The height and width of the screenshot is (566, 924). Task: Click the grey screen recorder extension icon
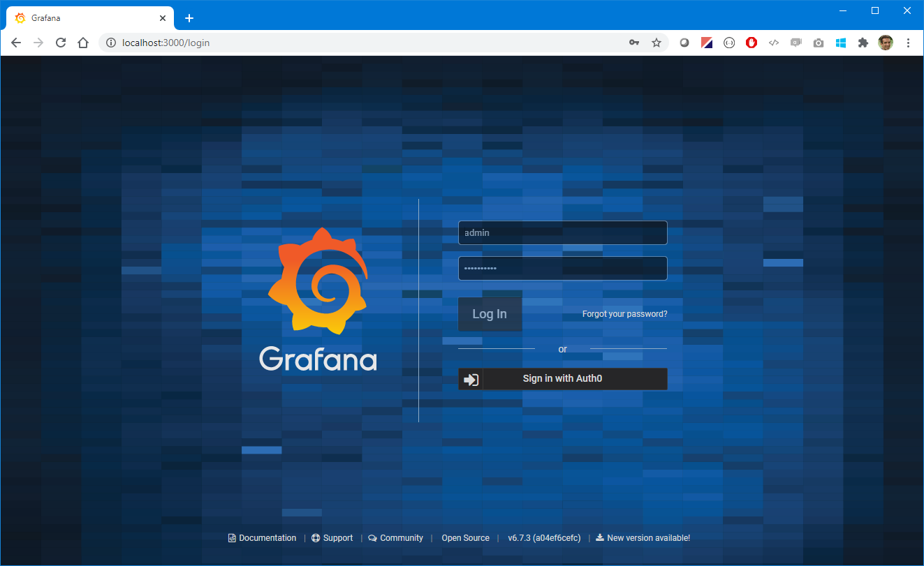(796, 43)
